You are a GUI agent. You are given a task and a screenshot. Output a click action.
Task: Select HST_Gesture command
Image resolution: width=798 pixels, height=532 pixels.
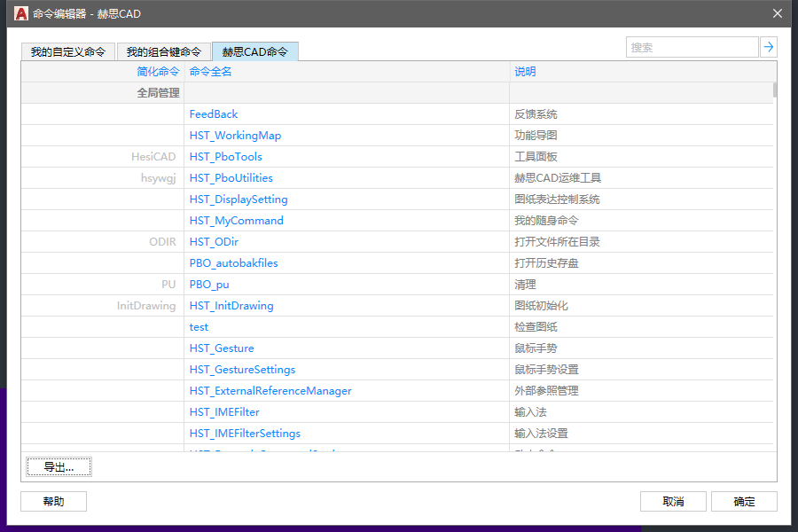pyautogui.click(x=222, y=348)
